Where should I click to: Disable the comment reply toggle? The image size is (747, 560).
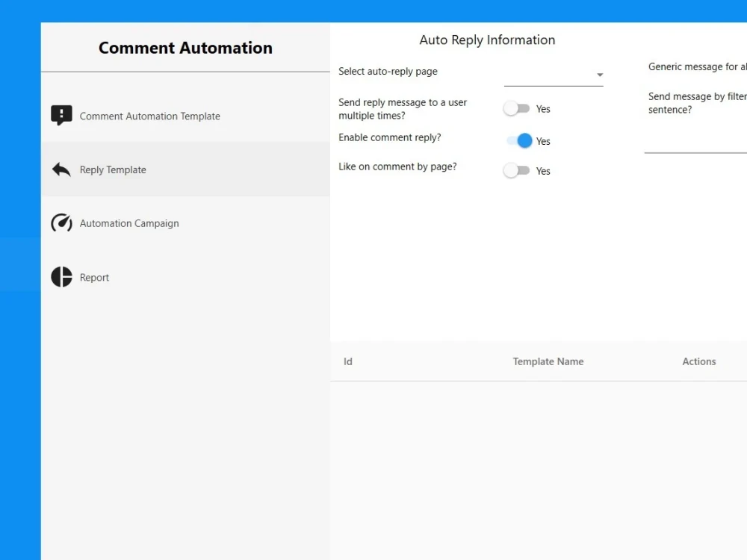520,140
